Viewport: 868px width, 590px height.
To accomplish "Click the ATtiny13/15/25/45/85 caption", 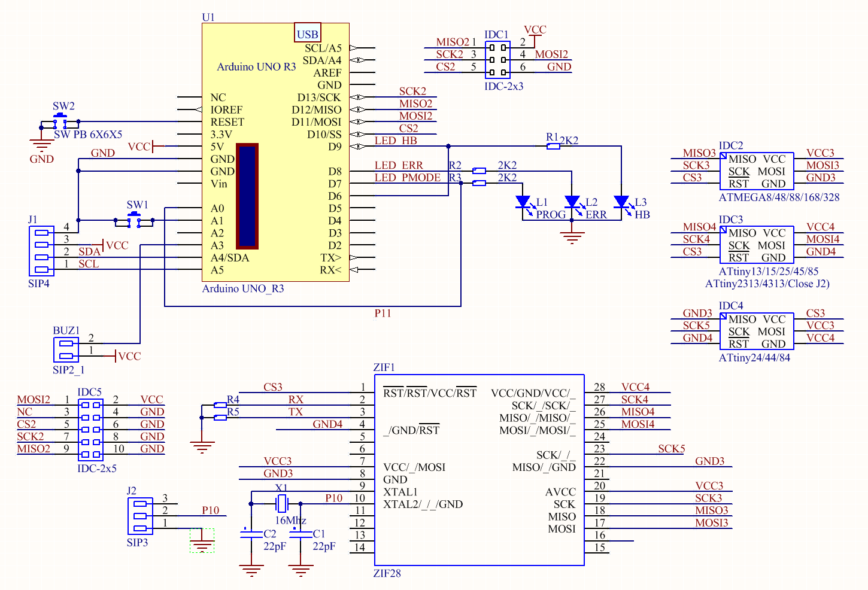I will tap(768, 271).
